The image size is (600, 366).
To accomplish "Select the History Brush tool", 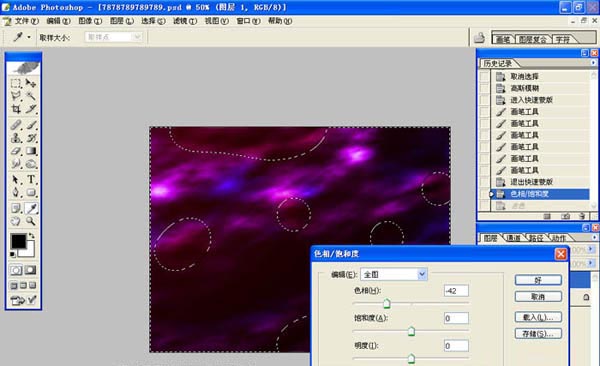I will pyautogui.click(x=31, y=137).
